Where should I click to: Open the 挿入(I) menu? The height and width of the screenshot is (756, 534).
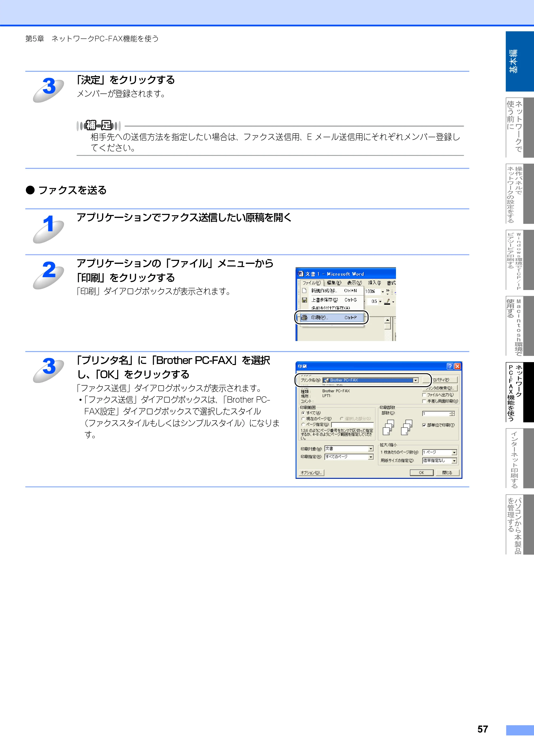click(x=374, y=283)
